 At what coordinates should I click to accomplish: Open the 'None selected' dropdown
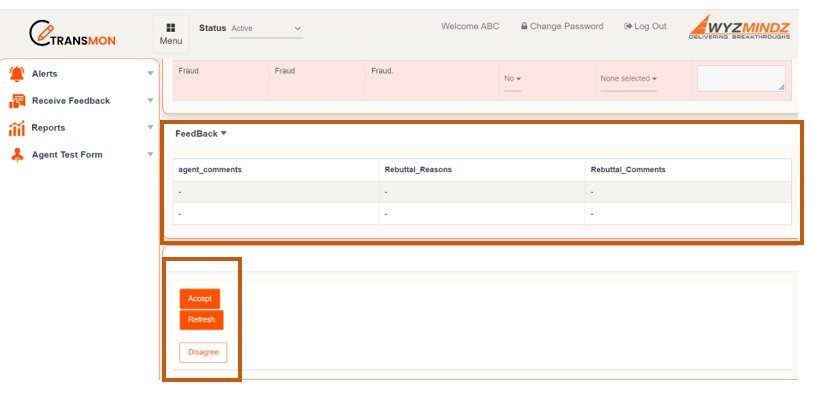pyautogui.click(x=629, y=79)
